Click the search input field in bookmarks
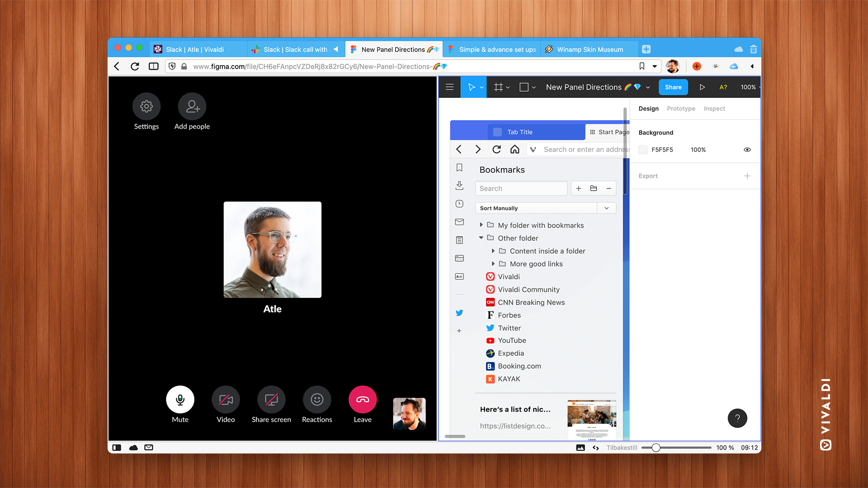 pos(522,188)
